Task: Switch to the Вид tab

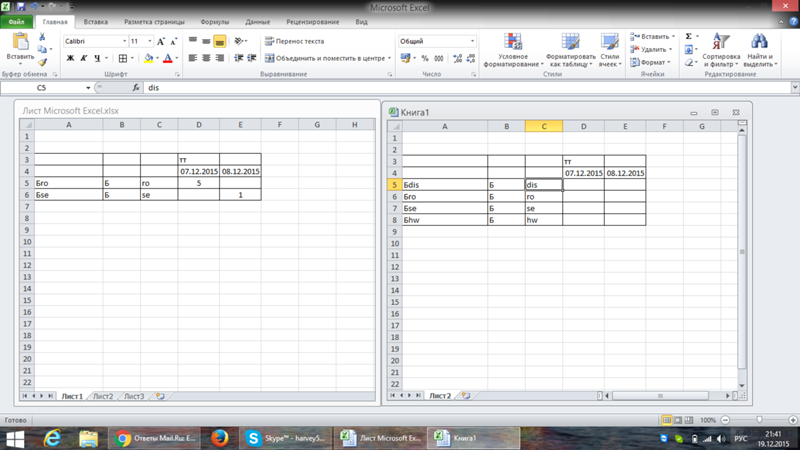Action: [361, 22]
